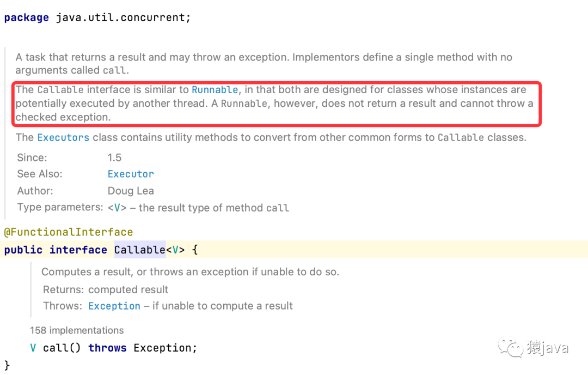Screen dimensions: 588x375
Task: Click java.util.concurrent package name
Action: point(120,17)
